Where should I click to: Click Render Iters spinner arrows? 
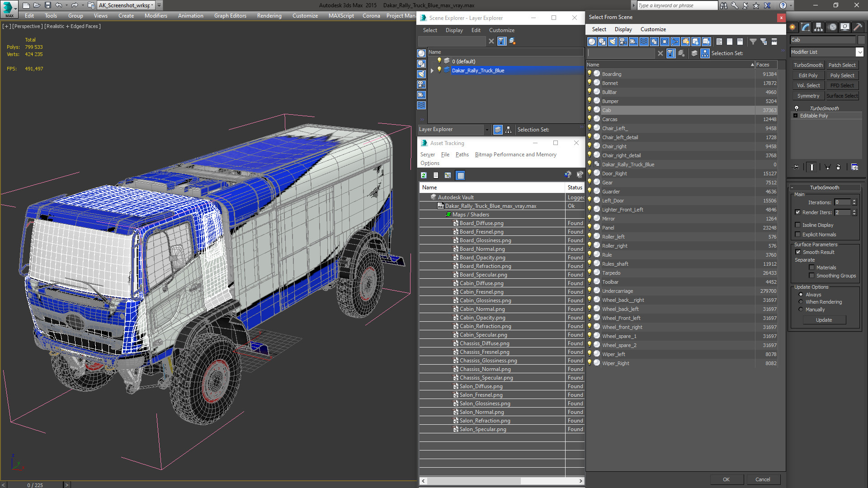[854, 212]
